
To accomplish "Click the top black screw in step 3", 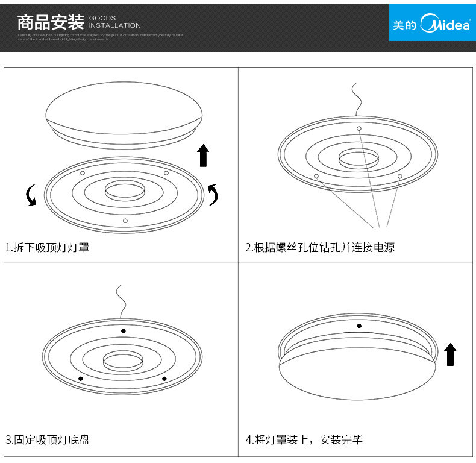I will tap(124, 331).
